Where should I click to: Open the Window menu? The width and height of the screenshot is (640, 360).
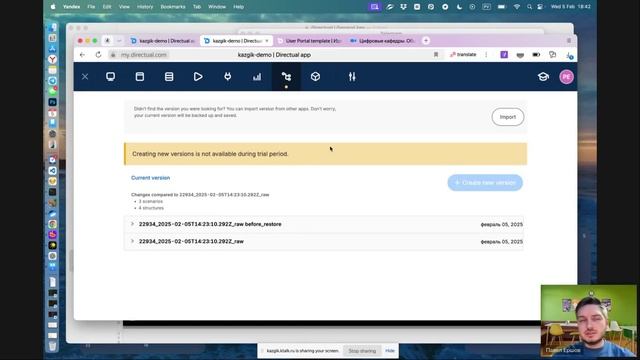pyautogui.click(x=217, y=7)
